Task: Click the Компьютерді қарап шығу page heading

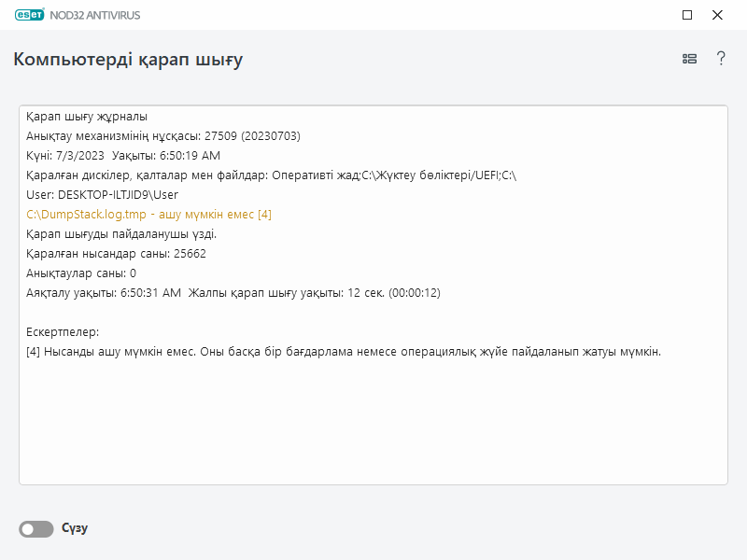Action: [x=128, y=60]
